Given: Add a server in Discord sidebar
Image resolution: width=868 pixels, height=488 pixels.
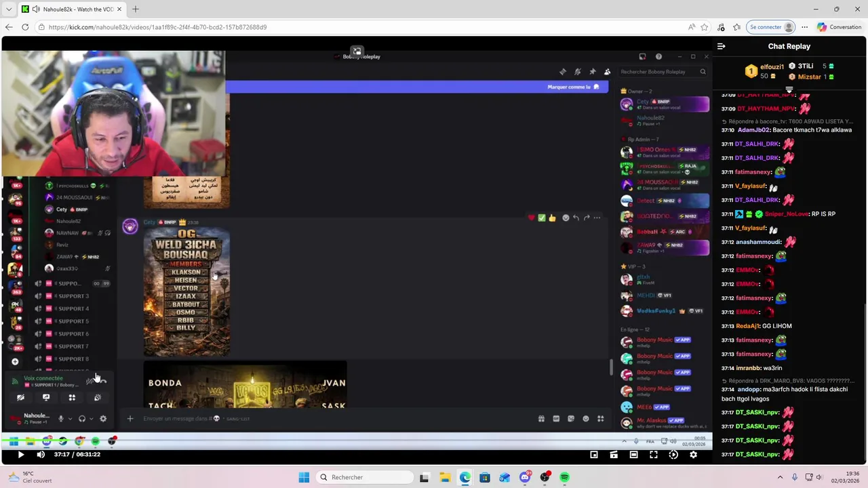Looking at the screenshot, I should [x=15, y=362].
